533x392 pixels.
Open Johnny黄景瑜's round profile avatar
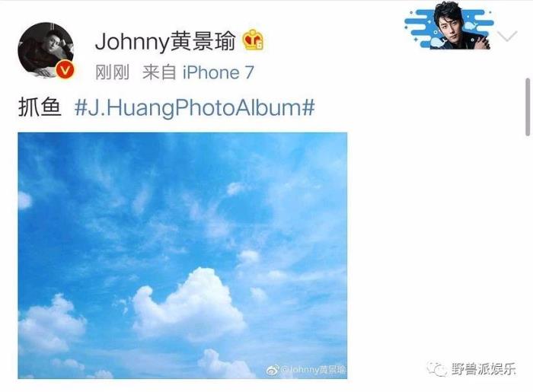46,50
